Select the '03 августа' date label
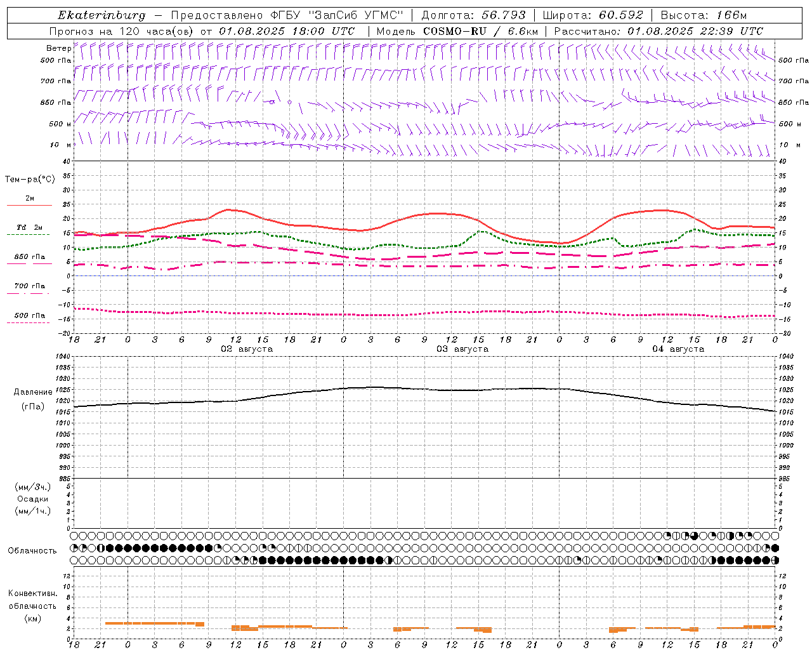 tap(462, 349)
